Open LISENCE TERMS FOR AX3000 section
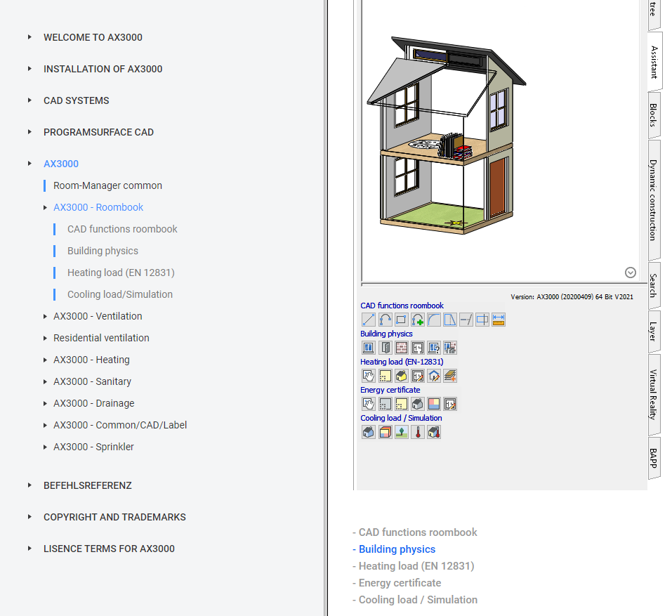Image resolution: width=672 pixels, height=616 pixels. click(x=109, y=549)
